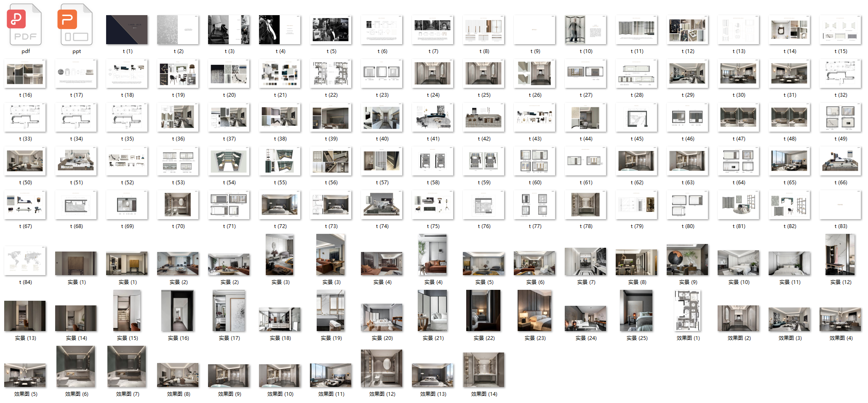Image resolution: width=868 pixels, height=403 pixels.
Task: Click the t (65) bedroom view thumbnail
Action: click(x=789, y=161)
